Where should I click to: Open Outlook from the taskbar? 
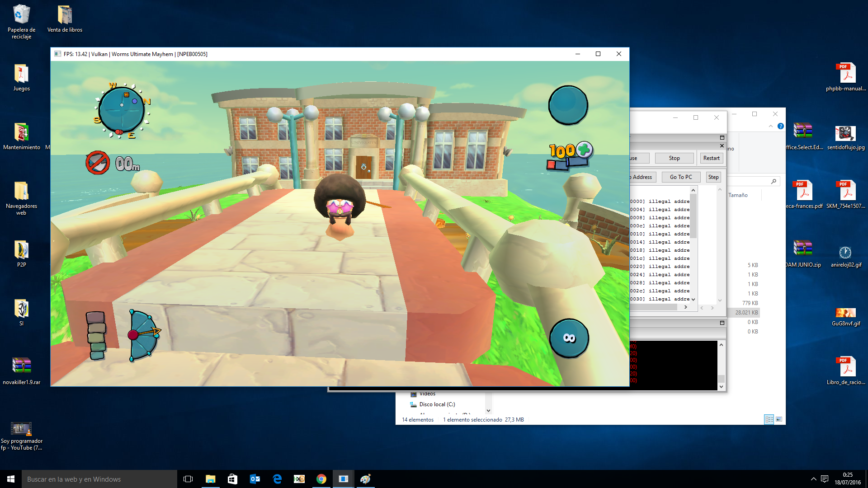255,479
